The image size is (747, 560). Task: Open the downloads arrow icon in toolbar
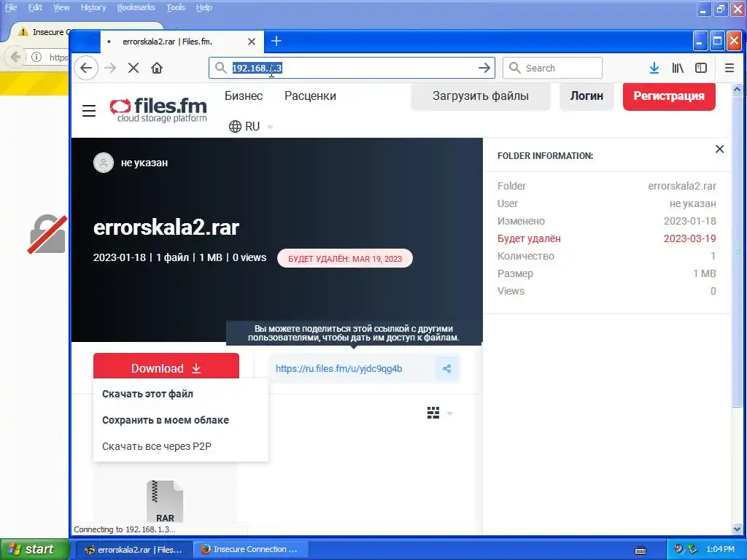click(654, 68)
